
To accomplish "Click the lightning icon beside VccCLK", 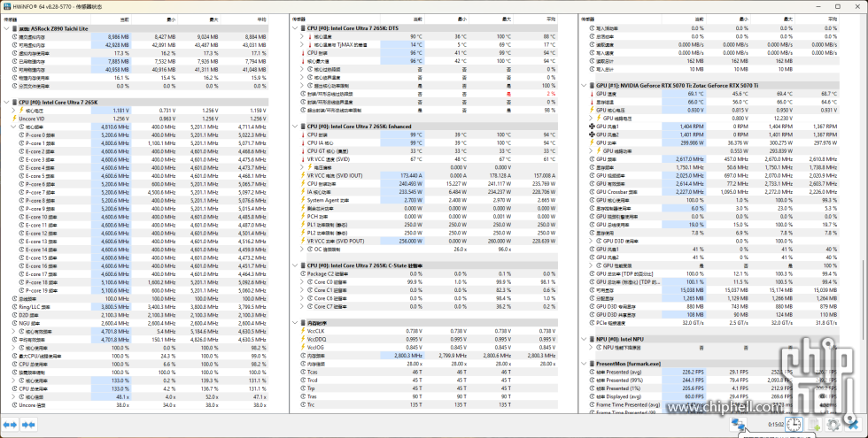I will (303, 331).
